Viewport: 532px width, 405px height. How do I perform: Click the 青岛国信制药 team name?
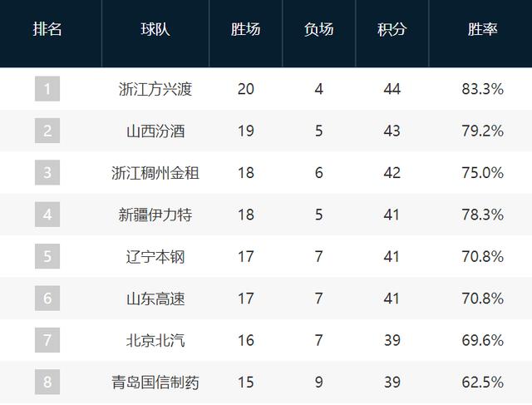coord(155,383)
